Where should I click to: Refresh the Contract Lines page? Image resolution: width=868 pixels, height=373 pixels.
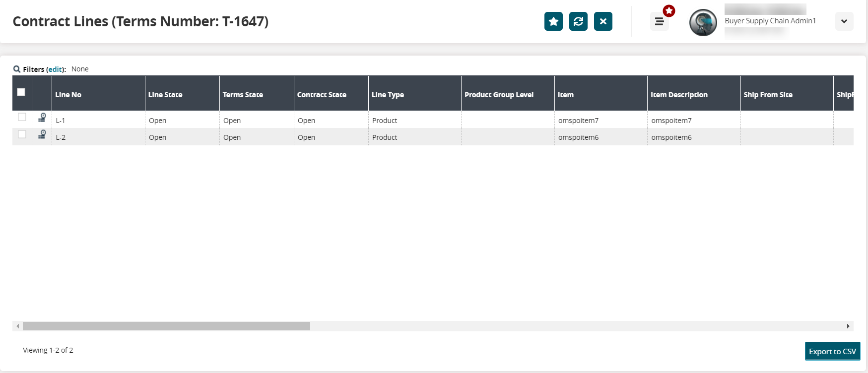578,21
